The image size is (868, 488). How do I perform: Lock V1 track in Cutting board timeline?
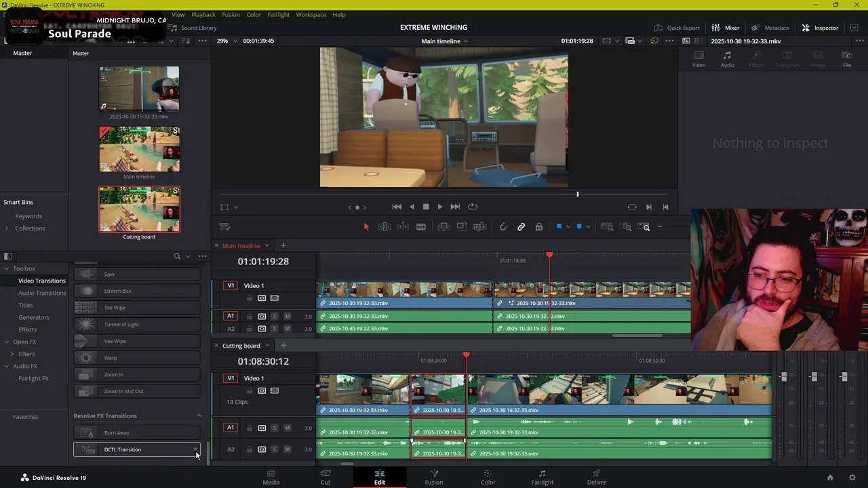(x=249, y=391)
